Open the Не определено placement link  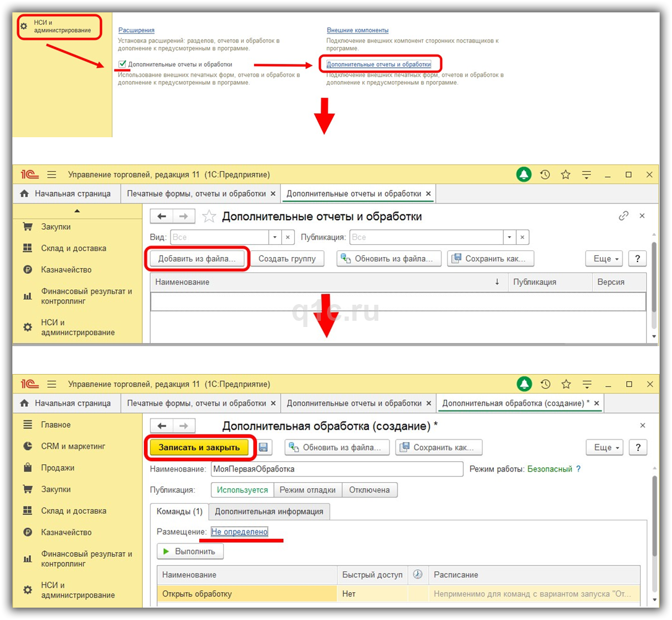(x=240, y=532)
